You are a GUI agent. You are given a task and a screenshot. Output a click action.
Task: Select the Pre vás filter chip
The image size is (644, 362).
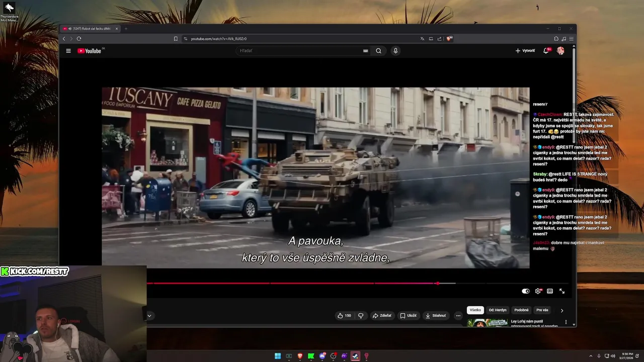pos(542,310)
